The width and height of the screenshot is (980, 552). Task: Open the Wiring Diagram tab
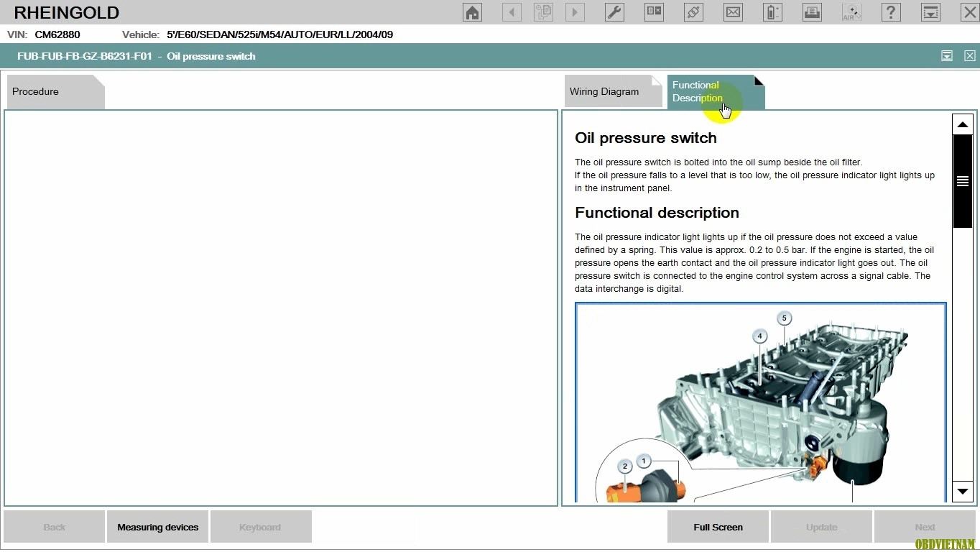point(613,92)
